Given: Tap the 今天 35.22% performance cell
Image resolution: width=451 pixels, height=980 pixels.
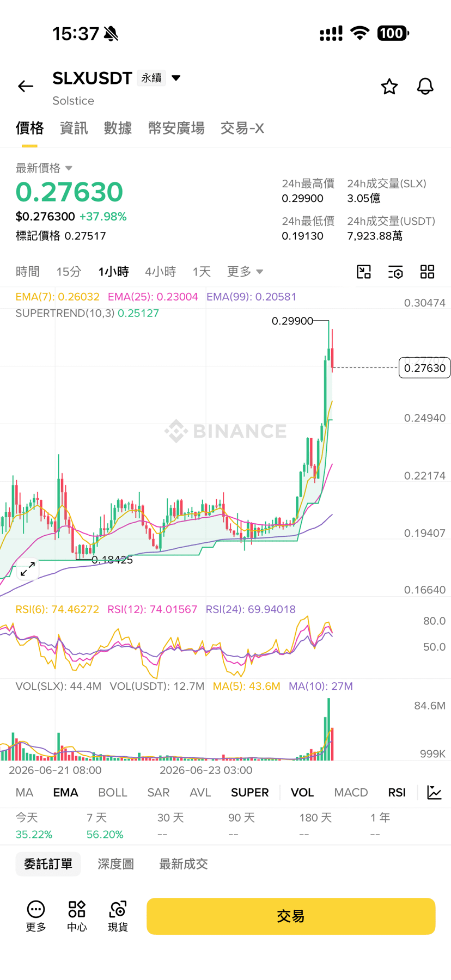Looking at the screenshot, I should 34,825.
